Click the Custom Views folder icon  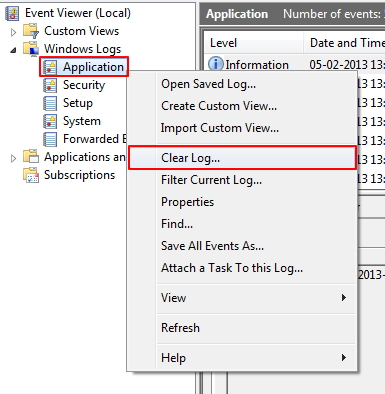(31, 31)
